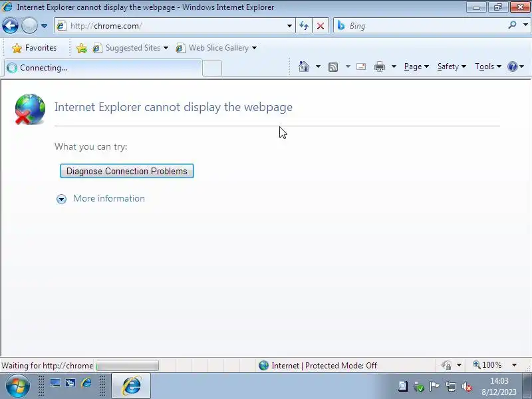Click the Print icon

(x=380, y=66)
